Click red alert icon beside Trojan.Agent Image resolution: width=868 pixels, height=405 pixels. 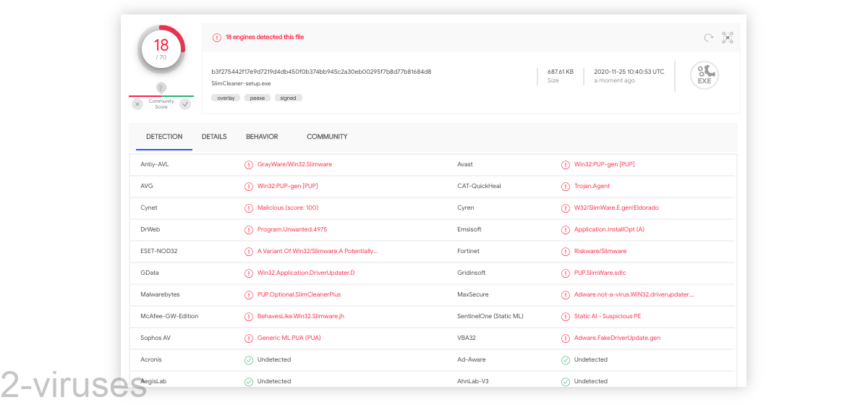(x=566, y=186)
